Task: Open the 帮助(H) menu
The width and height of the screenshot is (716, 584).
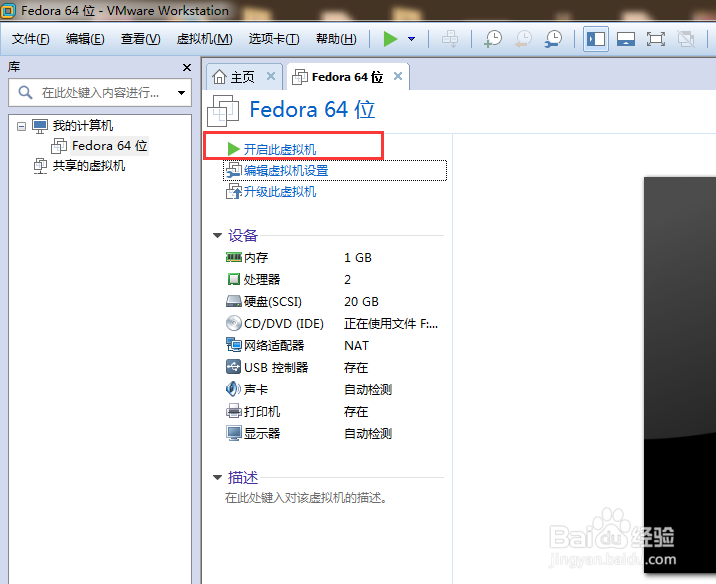Action: point(336,39)
